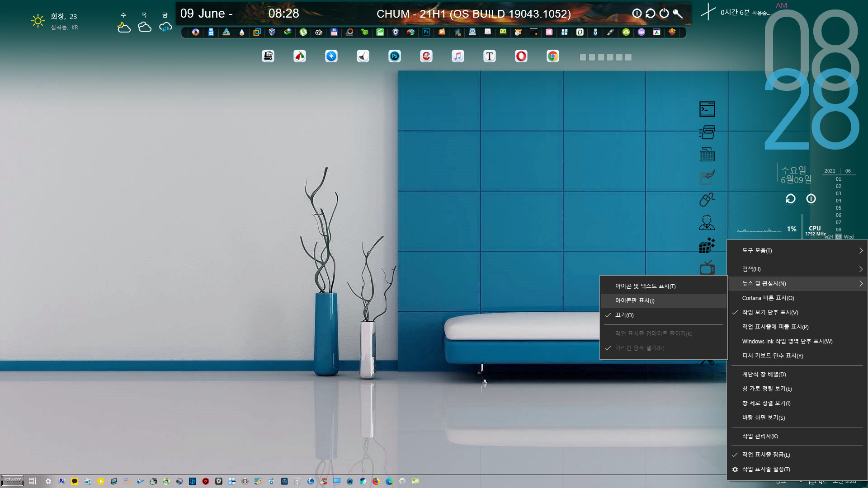Open the hard drive utility dock icon

268,56
